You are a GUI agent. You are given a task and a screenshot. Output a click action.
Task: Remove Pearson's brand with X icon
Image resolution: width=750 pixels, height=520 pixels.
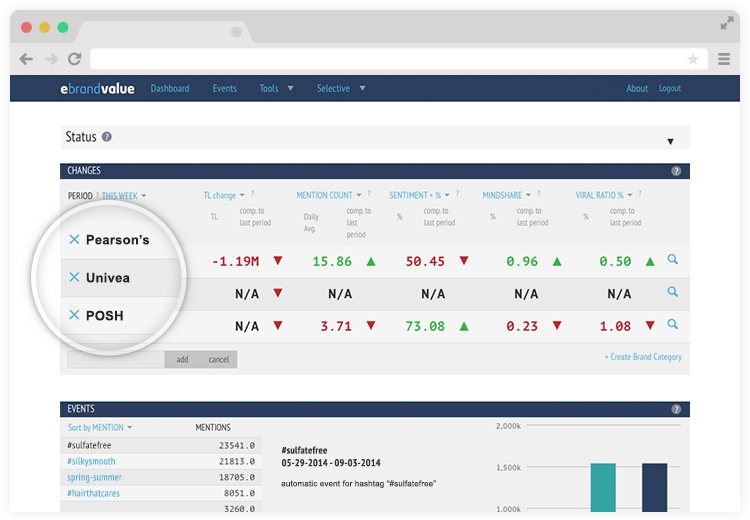coord(74,239)
